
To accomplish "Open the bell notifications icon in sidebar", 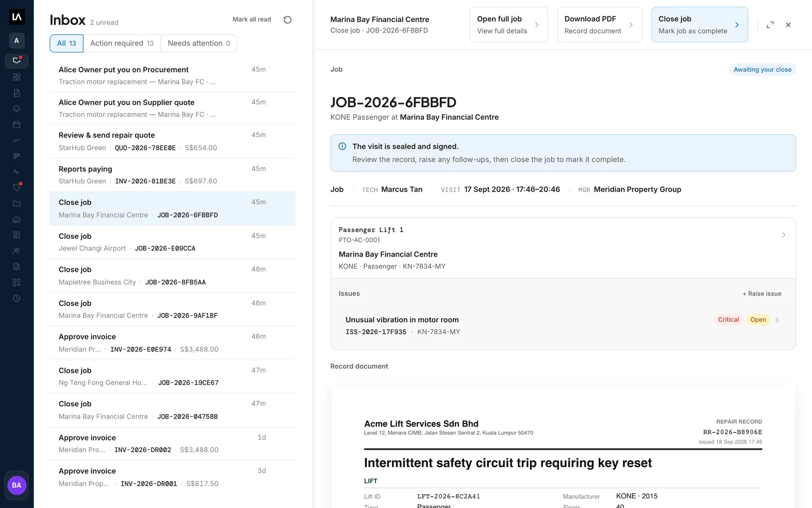I will 17,109.
